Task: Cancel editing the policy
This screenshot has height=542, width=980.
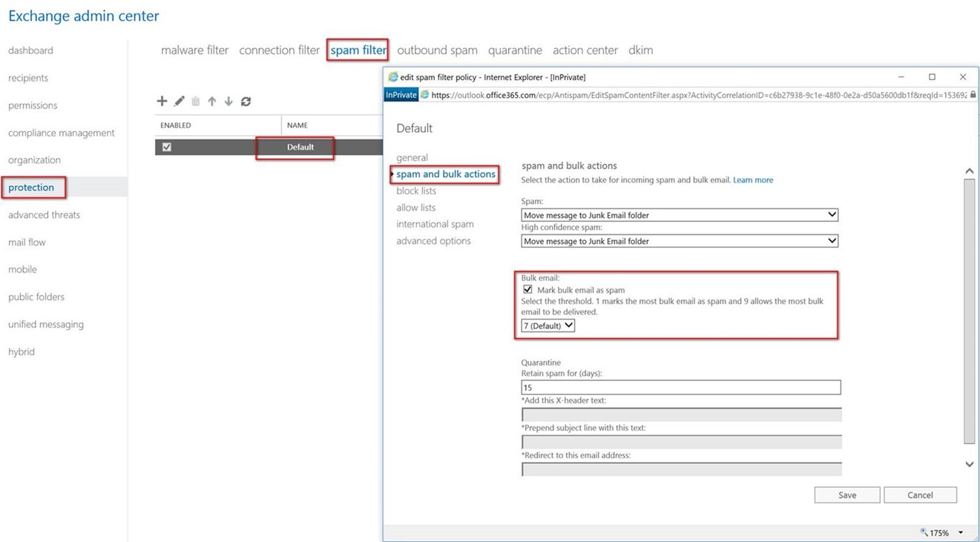Action: pos(920,495)
